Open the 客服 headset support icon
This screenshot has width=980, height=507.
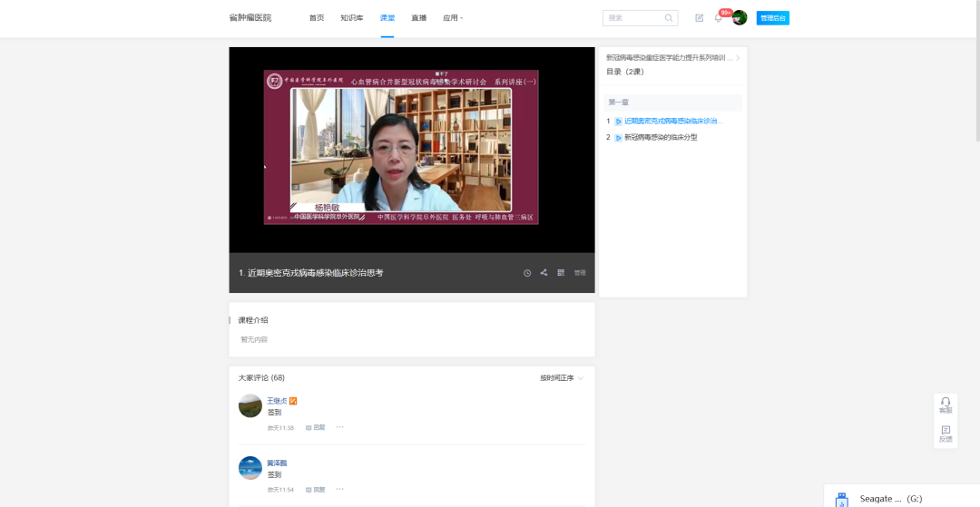946,405
